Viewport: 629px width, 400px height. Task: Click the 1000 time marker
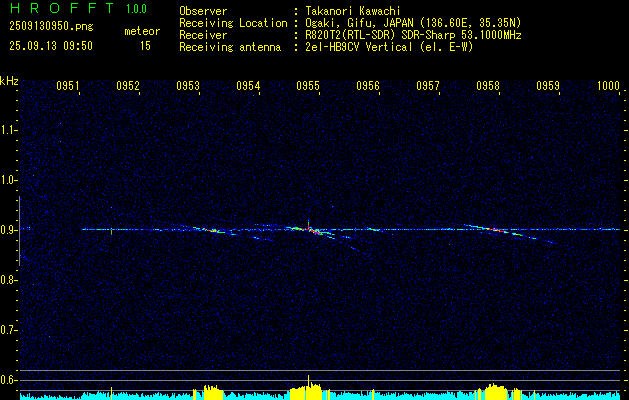(608, 85)
